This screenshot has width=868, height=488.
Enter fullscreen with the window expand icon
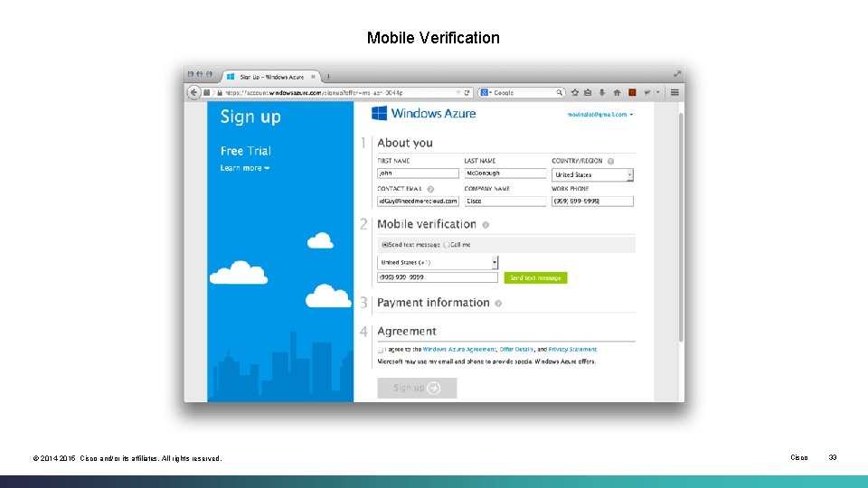[x=677, y=73]
